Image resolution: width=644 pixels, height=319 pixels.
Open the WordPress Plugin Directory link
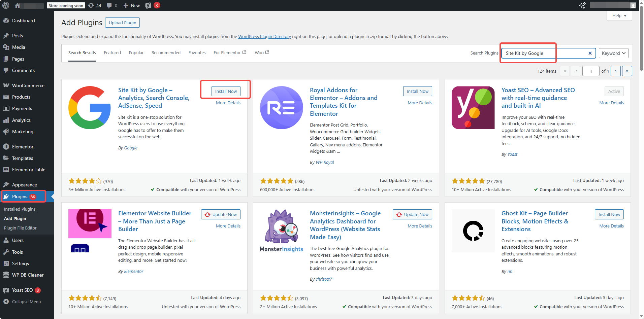(x=264, y=36)
